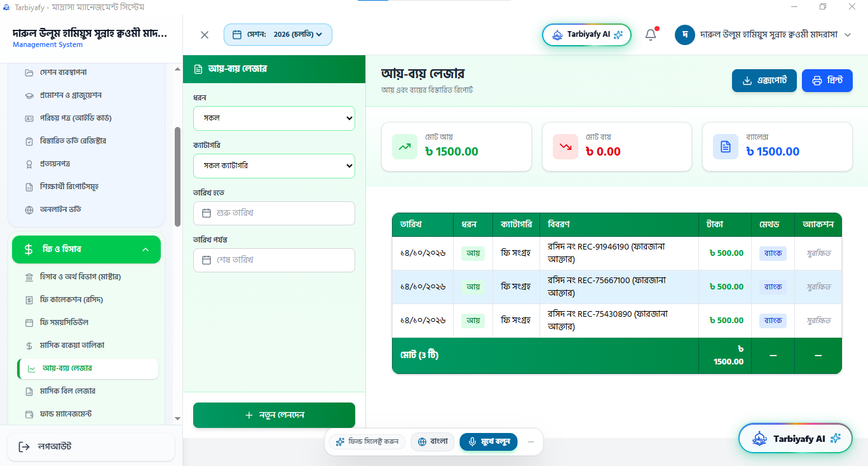
Task: Click the round দ profile avatar
Action: (x=684, y=35)
